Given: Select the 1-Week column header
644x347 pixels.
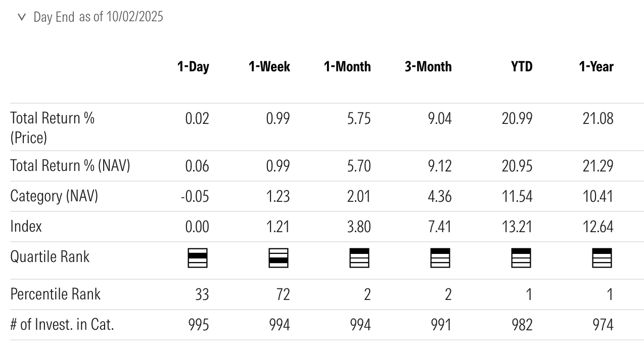Looking at the screenshot, I should [x=269, y=67].
